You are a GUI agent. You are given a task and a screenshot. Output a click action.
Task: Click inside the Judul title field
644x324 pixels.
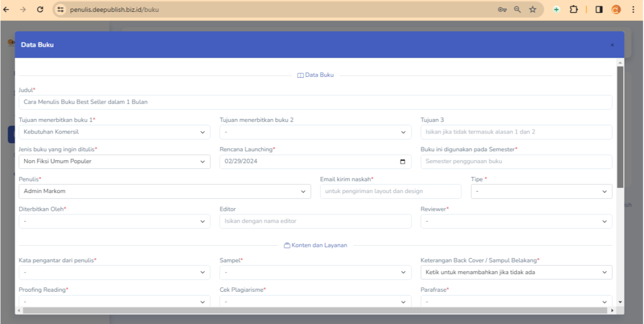(316, 102)
